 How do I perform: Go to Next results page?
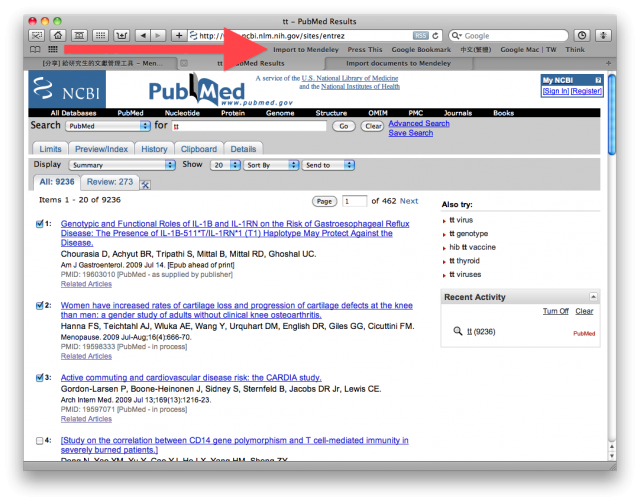tap(409, 200)
